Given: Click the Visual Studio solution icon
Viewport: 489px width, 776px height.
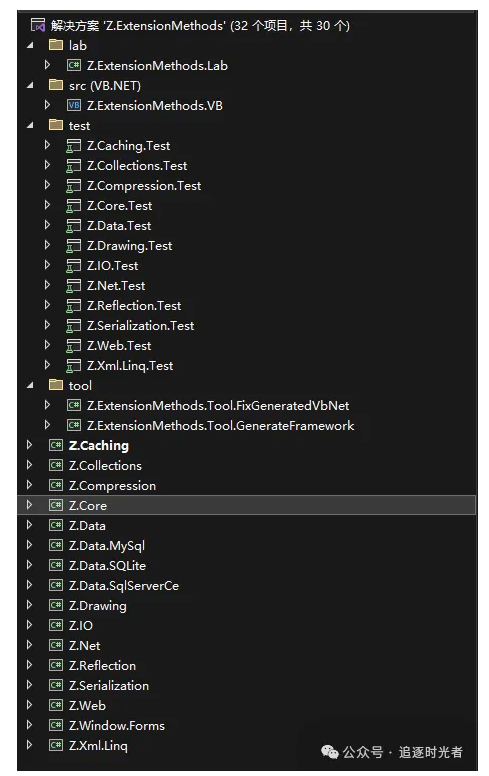Looking at the screenshot, I should [38, 25].
